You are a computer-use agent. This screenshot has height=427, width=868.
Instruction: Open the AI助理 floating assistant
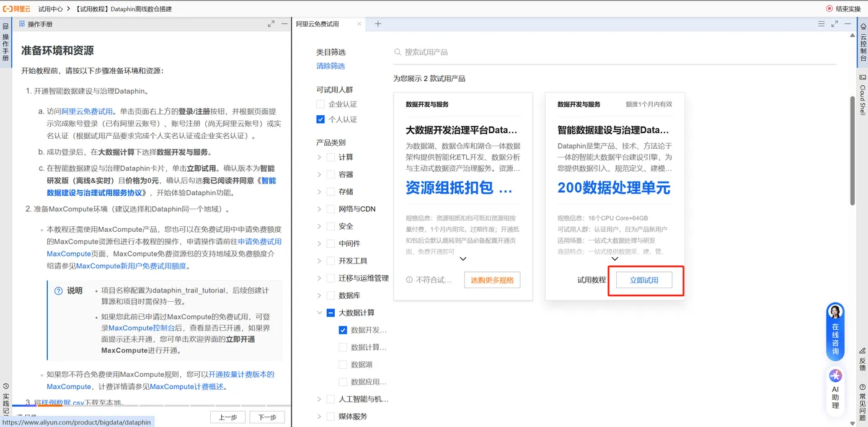click(835, 390)
